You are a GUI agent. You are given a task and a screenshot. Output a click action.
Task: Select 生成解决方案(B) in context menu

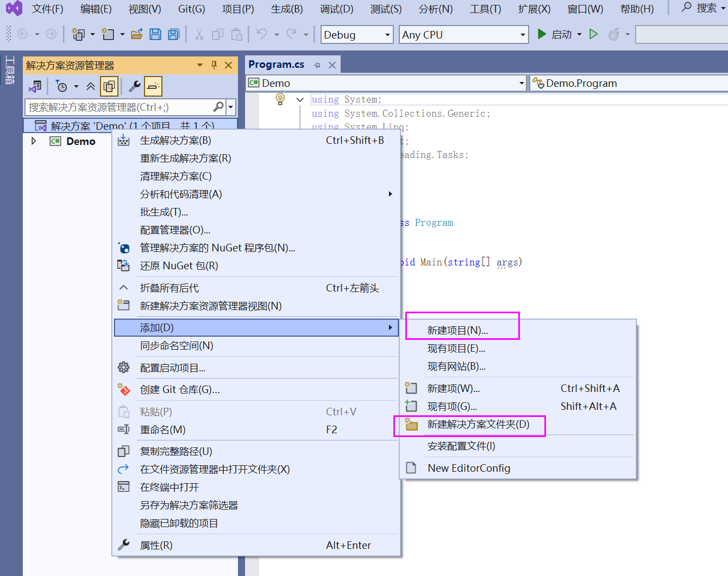coord(256,140)
